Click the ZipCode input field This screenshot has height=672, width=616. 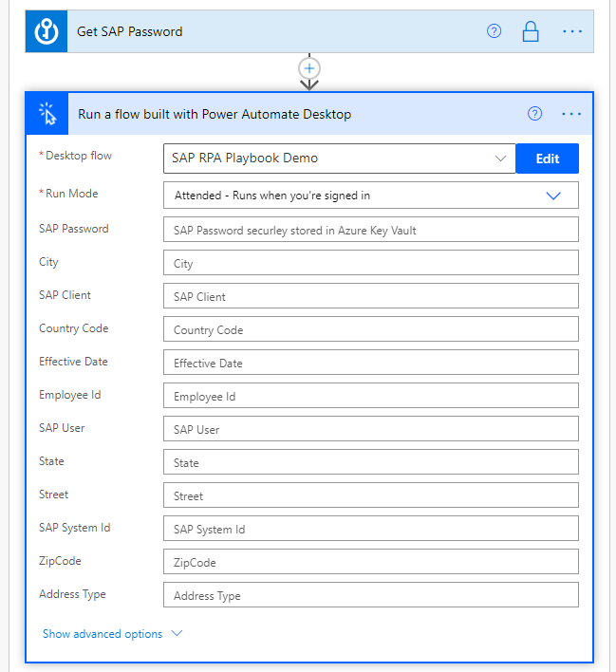coord(371,562)
